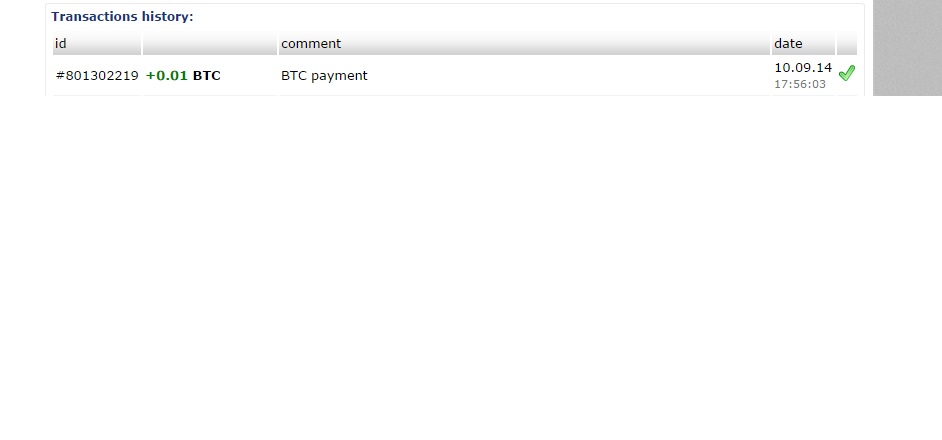
Task: Sort by the date column header
Action: pyautogui.click(x=803, y=43)
